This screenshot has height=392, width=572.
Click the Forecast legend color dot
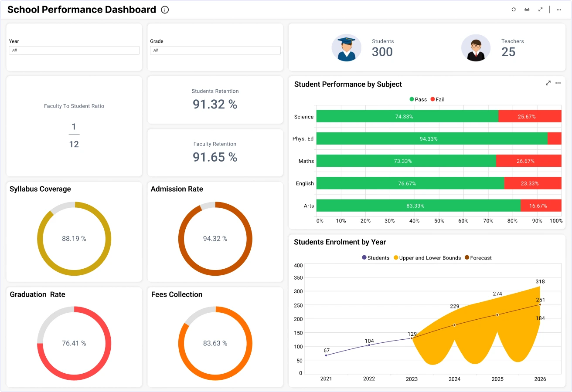(x=467, y=258)
